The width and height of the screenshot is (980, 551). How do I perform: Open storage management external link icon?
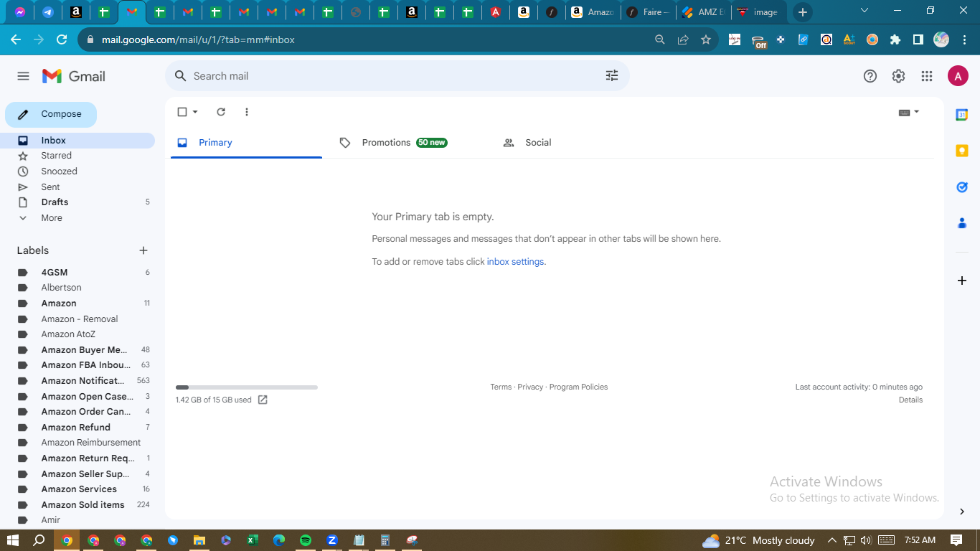coord(263,400)
